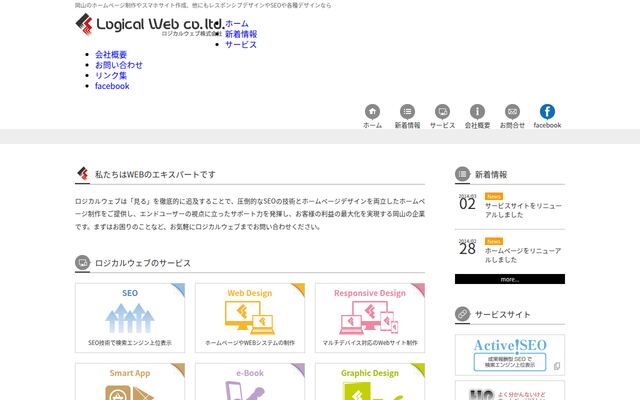Open the Graphic Design service card
This screenshot has height=400, width=640.
point(370,382)
